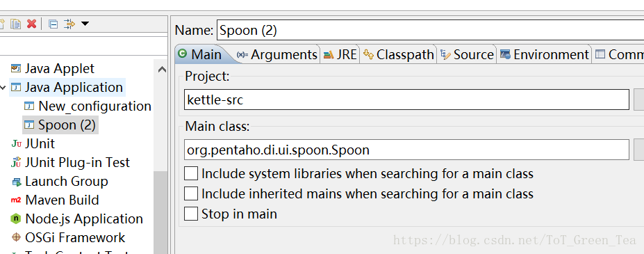Open the OSGi Framework launch type
The image size is (644, 254).
(68, 237)
